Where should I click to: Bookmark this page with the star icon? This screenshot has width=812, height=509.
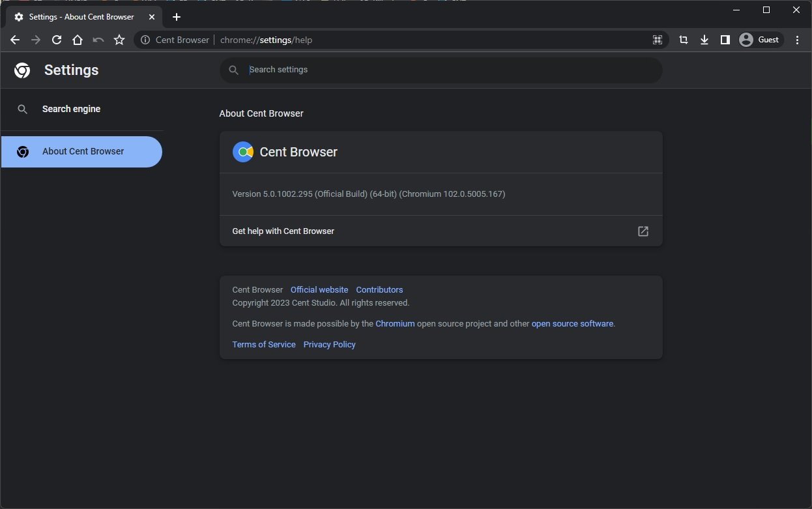click(x=119, y=40)
